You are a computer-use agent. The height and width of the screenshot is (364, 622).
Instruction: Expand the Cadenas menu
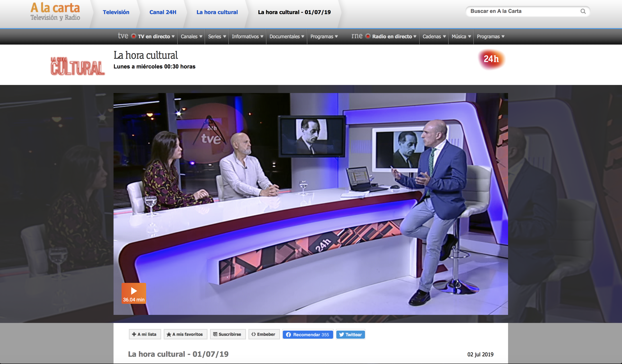coord(434,37)
